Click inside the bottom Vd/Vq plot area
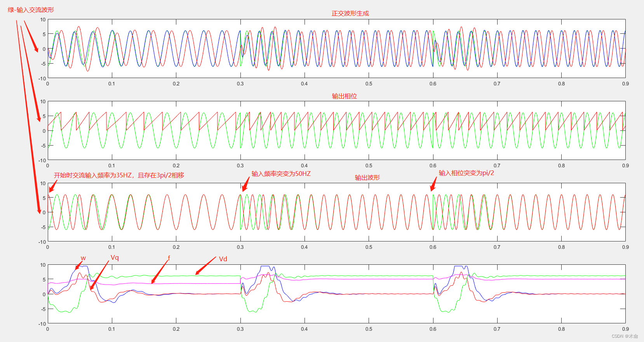The width and height of the screenshot is (644, 342). pyautogui.click(x=336, y=294)
